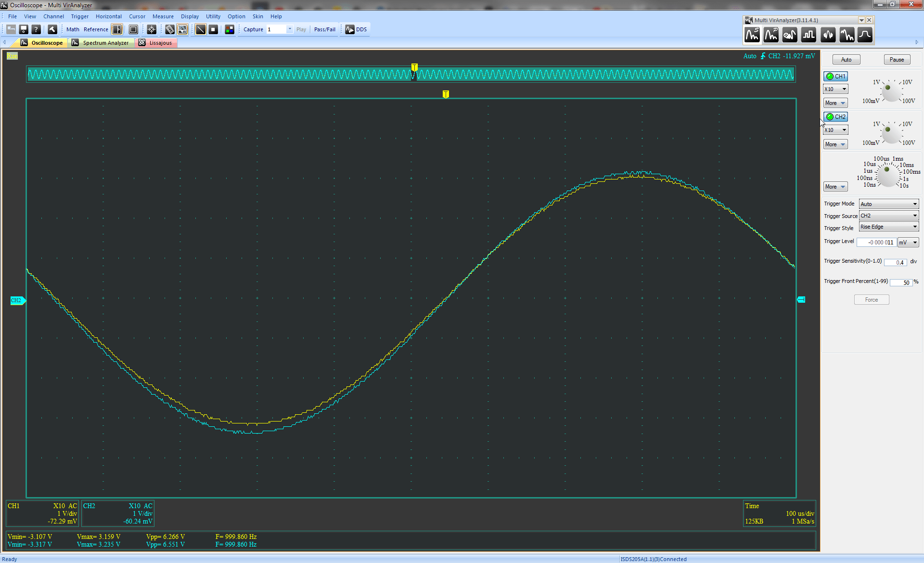Click the Pass/Fail button
The height and width of the screenshot is (563, 924).
point(325,29)
